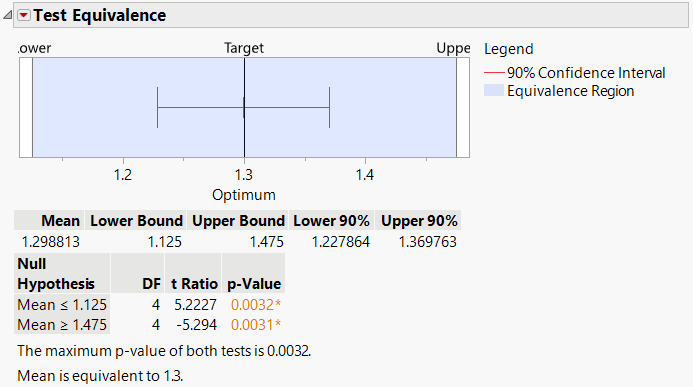Collapse the Test Equivalence outline with gray triangle
The image size is (693, 387).
tap(7, 15)
